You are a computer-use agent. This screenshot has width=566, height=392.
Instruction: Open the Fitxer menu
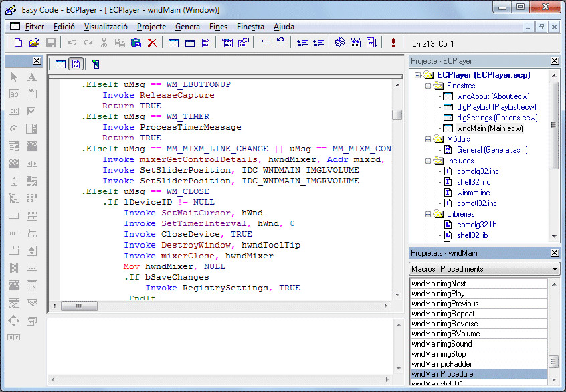click(35, 27)
